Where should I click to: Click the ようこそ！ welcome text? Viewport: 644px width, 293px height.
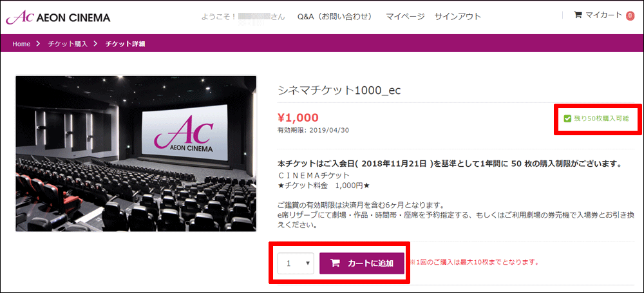coord(219,17)
